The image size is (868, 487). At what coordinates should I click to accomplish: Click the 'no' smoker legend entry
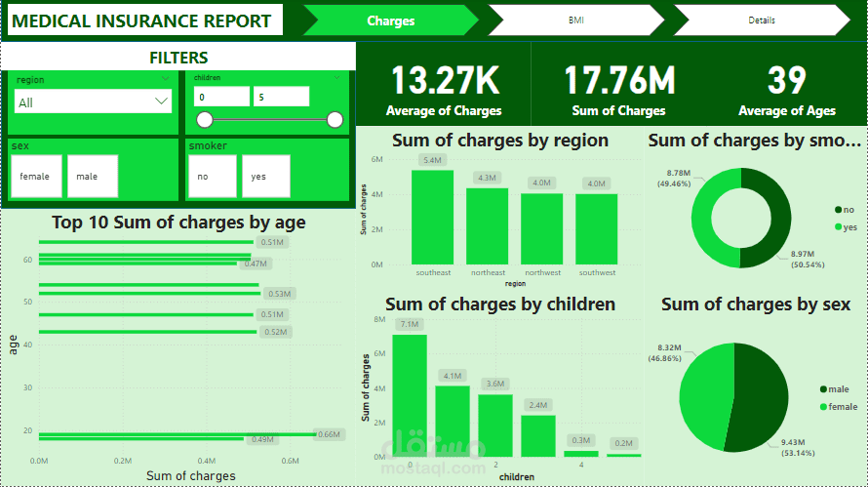coord(845,210)
